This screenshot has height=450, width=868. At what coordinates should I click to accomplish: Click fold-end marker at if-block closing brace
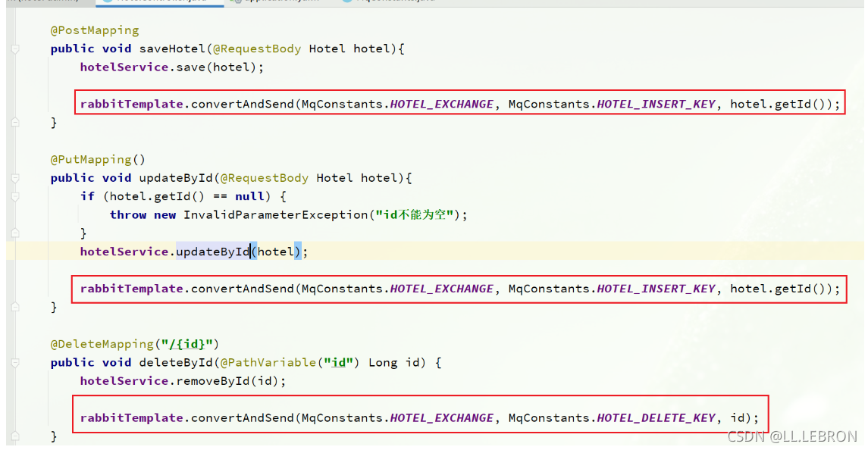coord(15,233)
